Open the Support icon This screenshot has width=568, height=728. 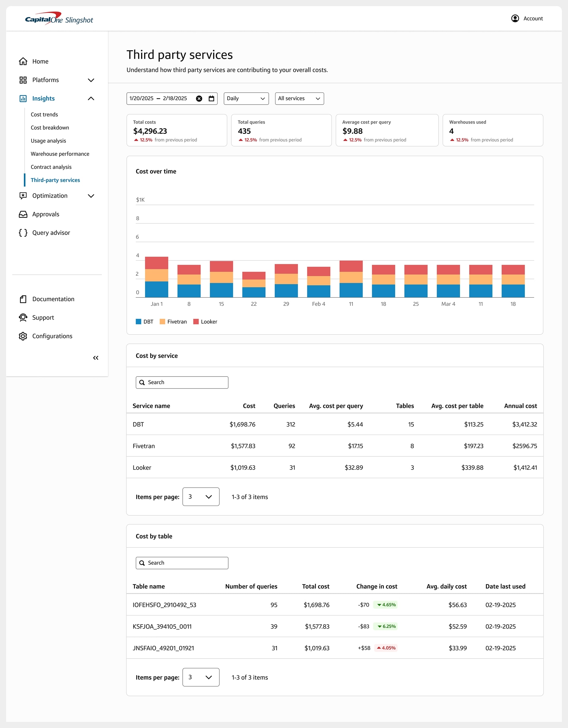23,317
